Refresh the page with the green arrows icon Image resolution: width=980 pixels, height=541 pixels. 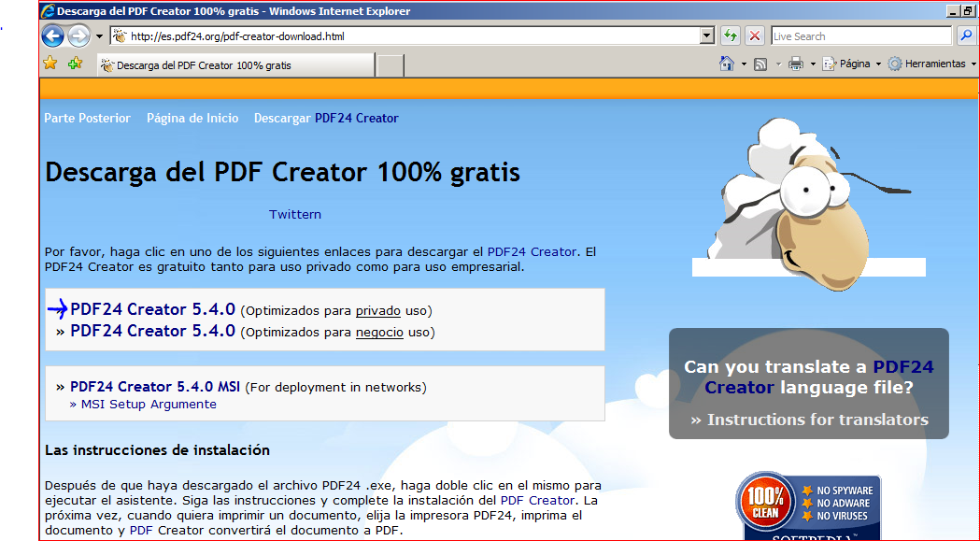pos(730,36)
